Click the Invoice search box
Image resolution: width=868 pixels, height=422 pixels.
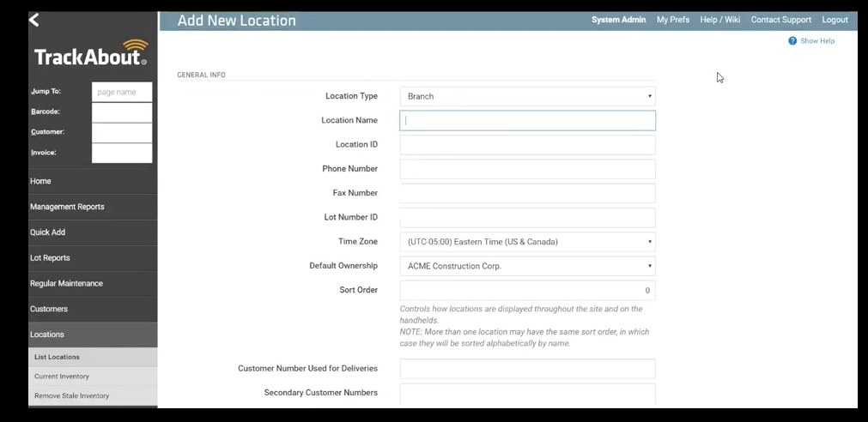click(122, 154)
